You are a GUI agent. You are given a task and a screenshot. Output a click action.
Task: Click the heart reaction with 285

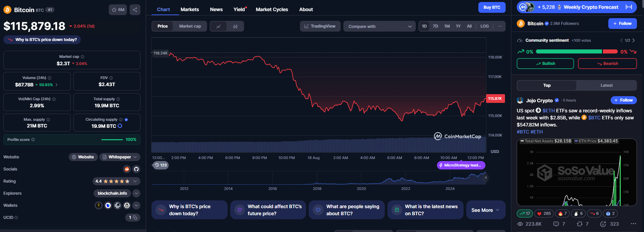[544, 214]
